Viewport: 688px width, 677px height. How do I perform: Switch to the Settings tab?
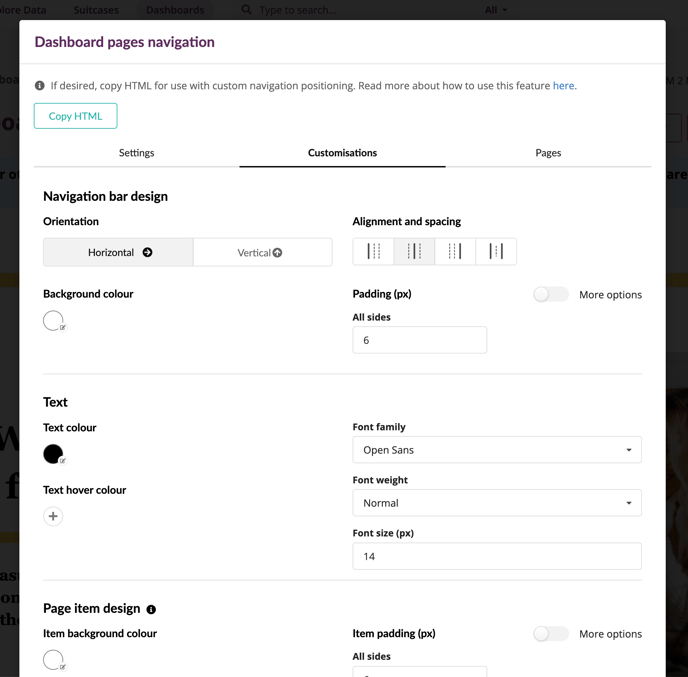click(136, 153)
